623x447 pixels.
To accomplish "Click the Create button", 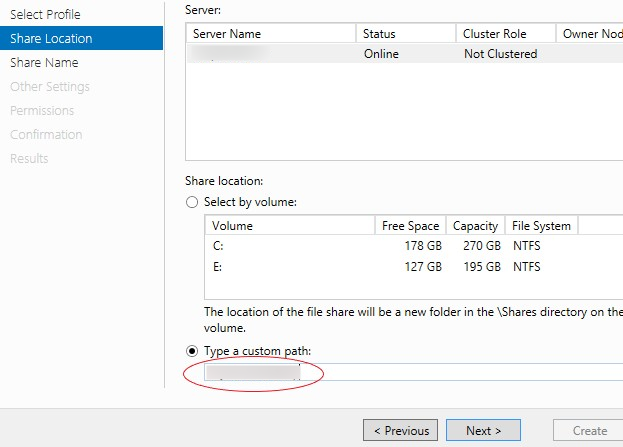I will [x=589, y=431].
